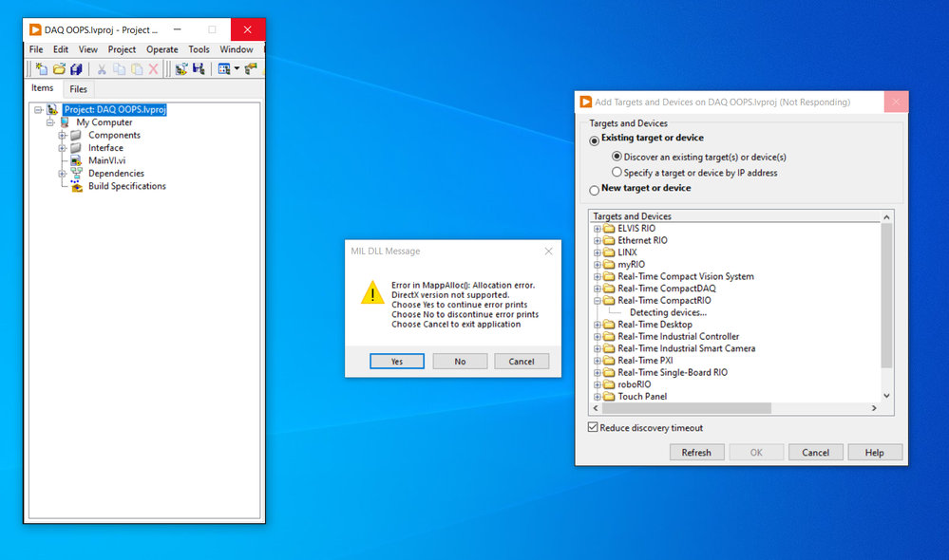Click the Copy toolbar icon

coord(120,69)
